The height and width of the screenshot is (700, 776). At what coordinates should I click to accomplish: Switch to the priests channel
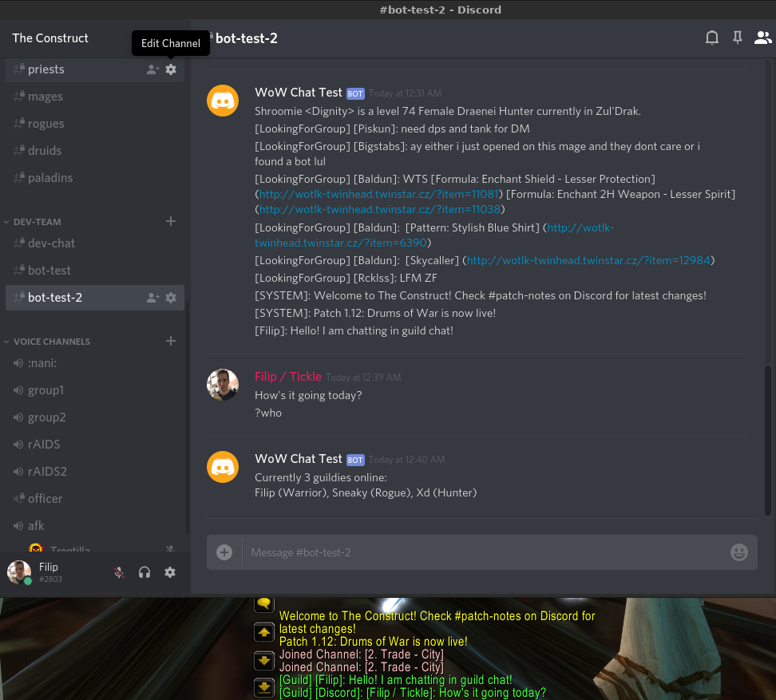(94, 69)
